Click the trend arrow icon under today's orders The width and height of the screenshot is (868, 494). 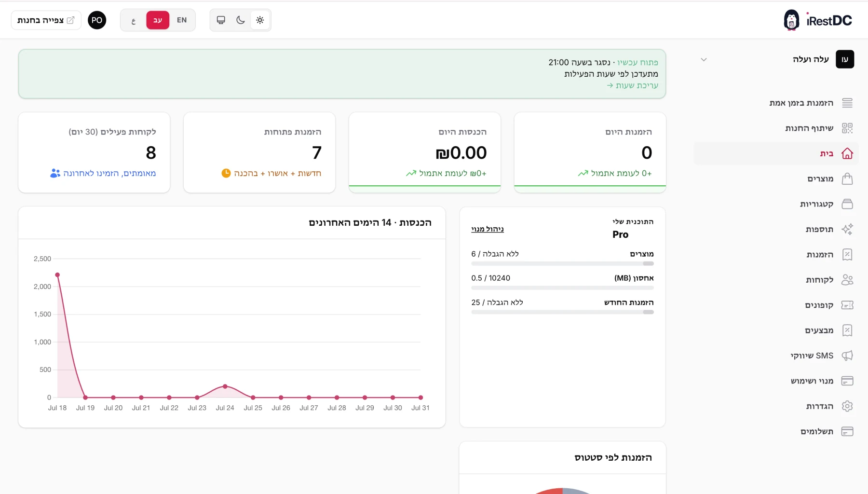tap(583, 173)
